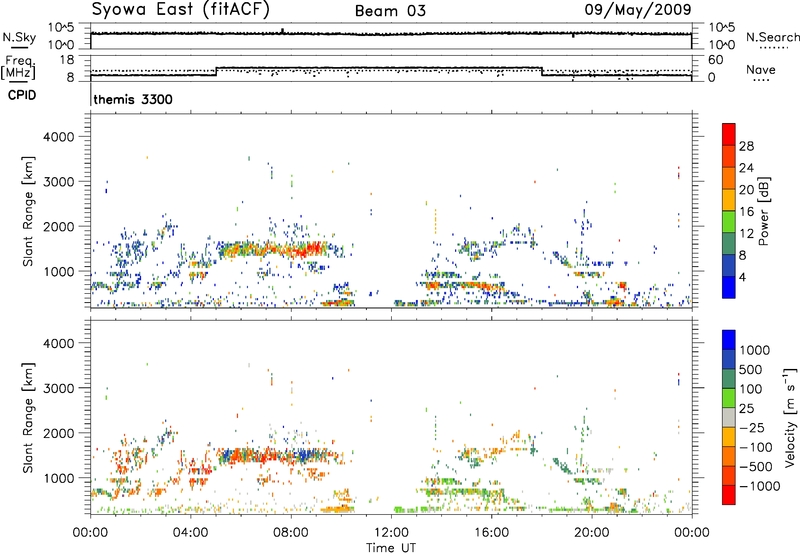This screenshot has width=800, height=554.
Task: Click the '28' power colorbar label
Action: tap(746, 146)
